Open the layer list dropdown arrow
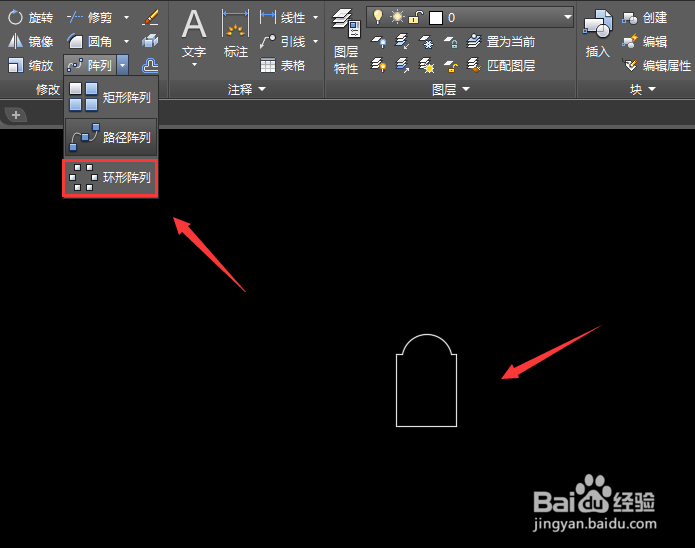The image size is (695, 548). point(567,17)
